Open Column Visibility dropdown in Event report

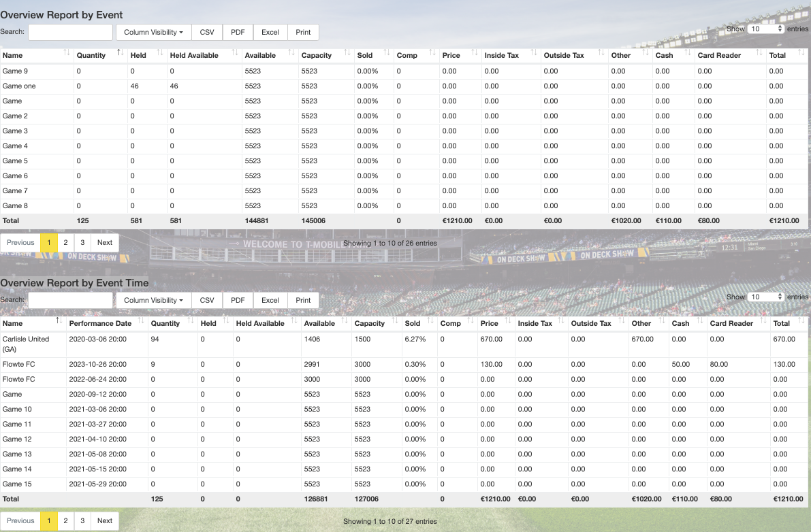click(154, 32)
